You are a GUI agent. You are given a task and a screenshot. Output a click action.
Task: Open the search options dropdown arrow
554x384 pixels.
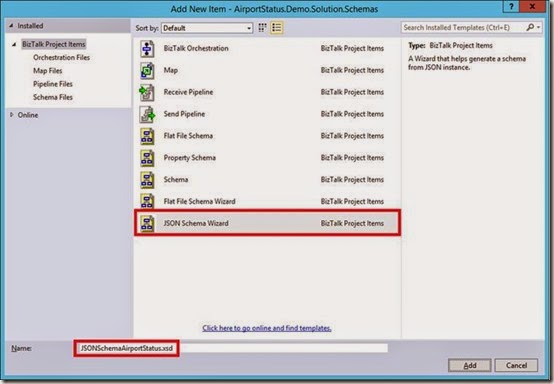(x=538, y=27)
